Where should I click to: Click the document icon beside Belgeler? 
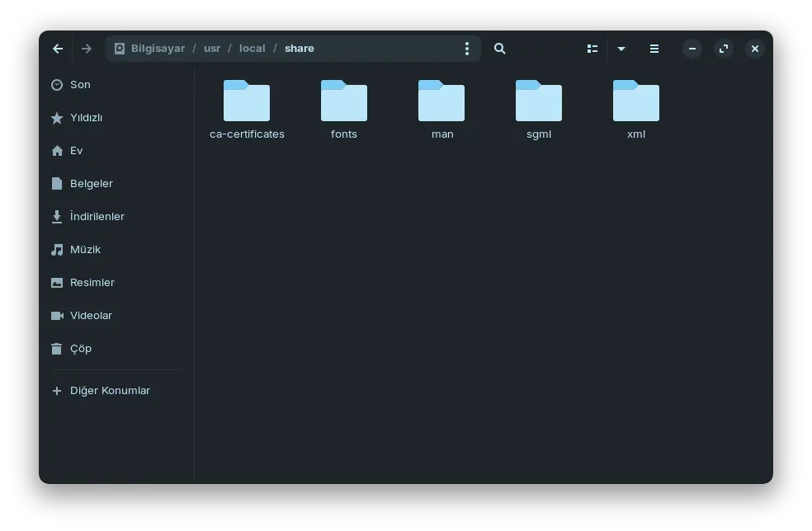[57, 184]
